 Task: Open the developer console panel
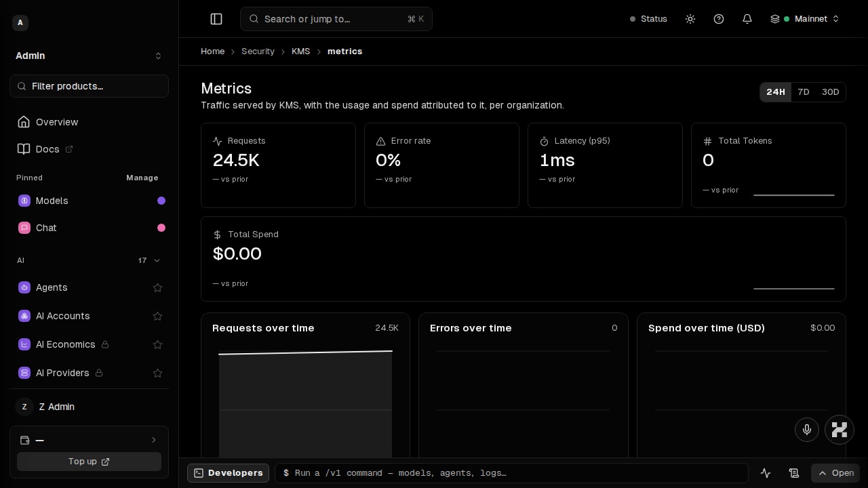click(x=835, y=473)
